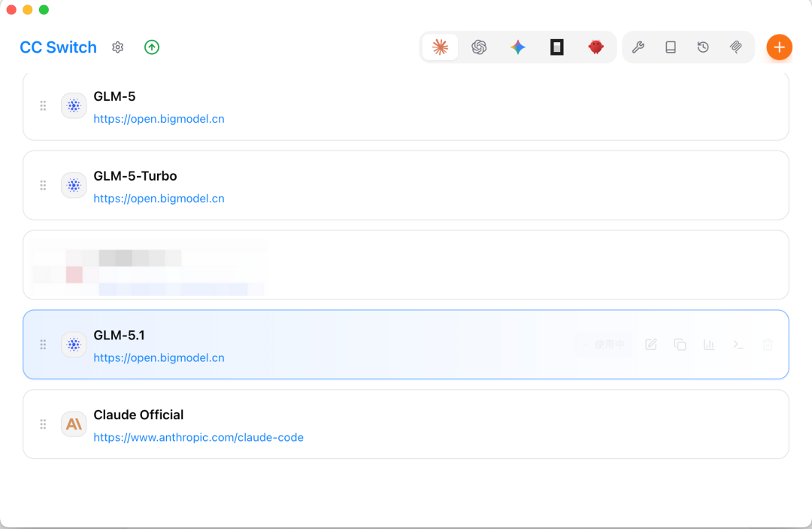Click the GLM-5-Turbo drag handle

point(43,185)
